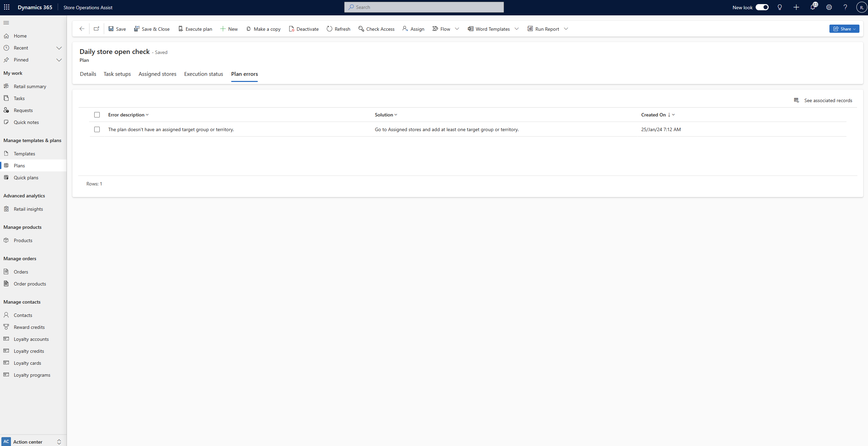868x446 pixels.
Task: Expand the Created On sort dropdown
Action: tap(673, 114)
